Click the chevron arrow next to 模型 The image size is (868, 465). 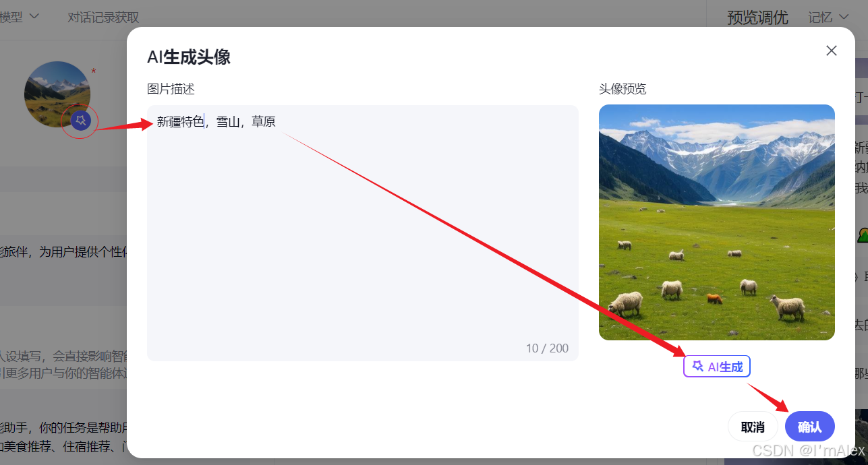(x=34, y=16)
